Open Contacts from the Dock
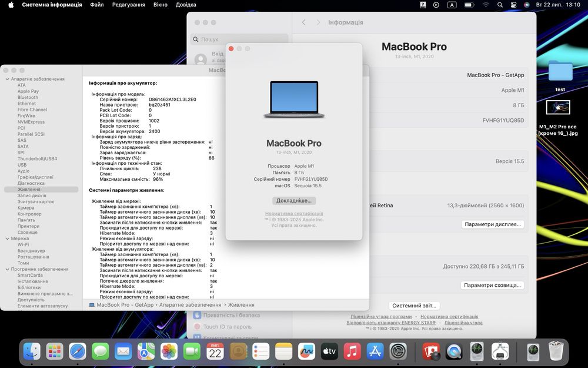Image resolution: width=588 pixels, height=368 pixels. click(x=238, y=352)
